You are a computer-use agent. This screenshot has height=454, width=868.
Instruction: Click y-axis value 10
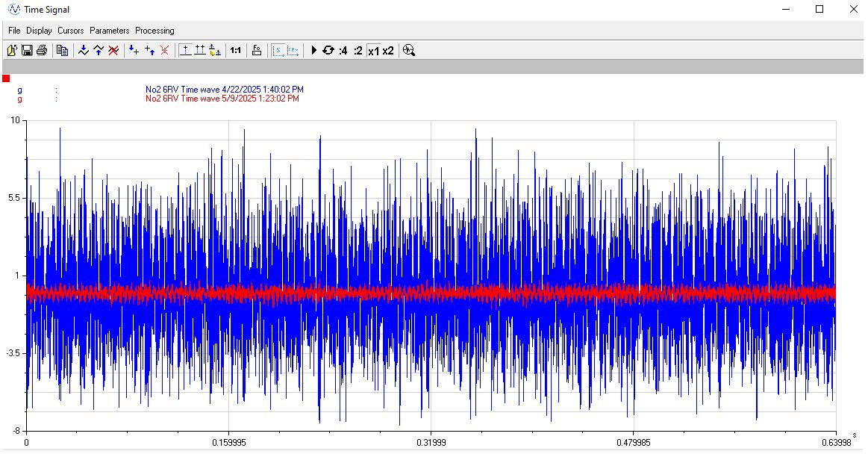pyautogui.click(x=15, y=120)
